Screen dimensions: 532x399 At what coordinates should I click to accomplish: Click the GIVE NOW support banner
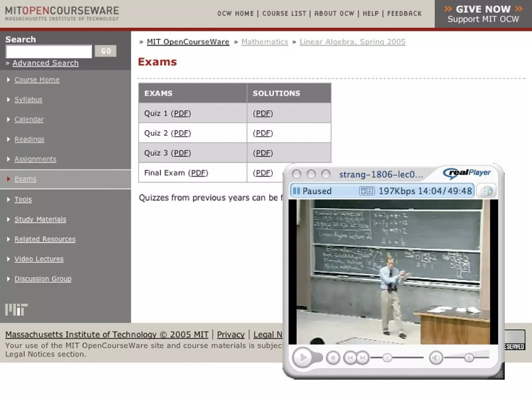click(x=483, y=14)
